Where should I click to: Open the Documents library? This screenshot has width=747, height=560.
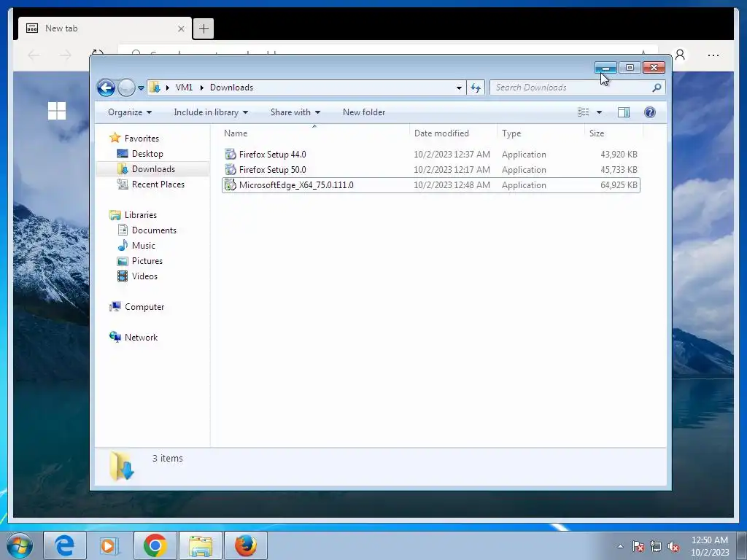point(154,230)
